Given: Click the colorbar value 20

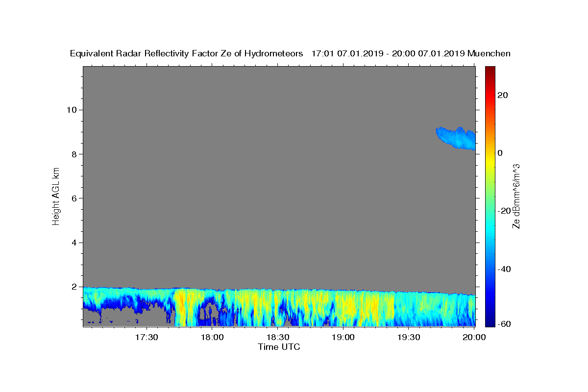Looking at the screenshot, I should pos(503,95).
